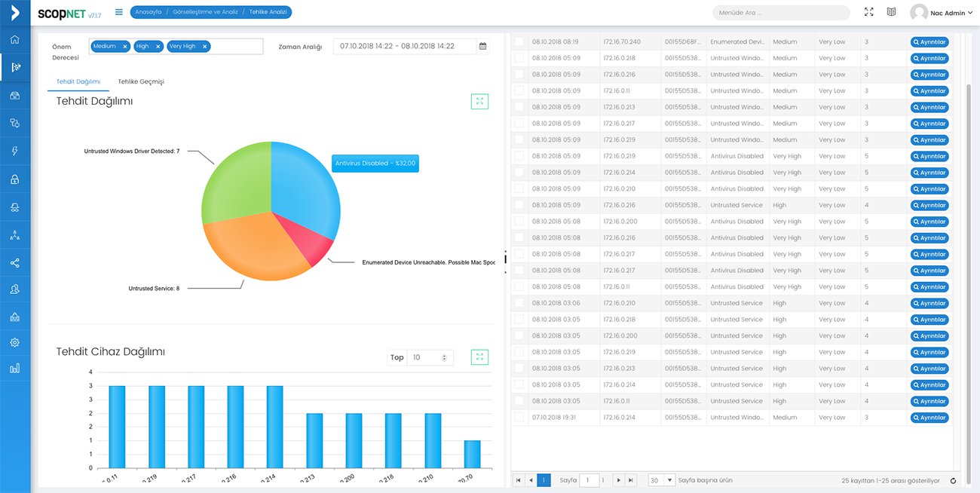Screen dimensions: 980x493
Task: Adjust the Top 10 stepper arrows
Action: [x=444, y=357]
